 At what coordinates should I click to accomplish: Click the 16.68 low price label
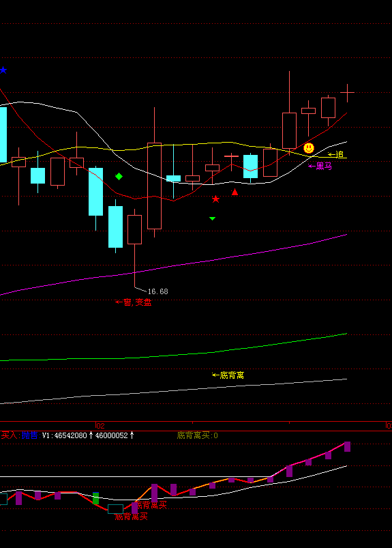(x=157, y=291)
